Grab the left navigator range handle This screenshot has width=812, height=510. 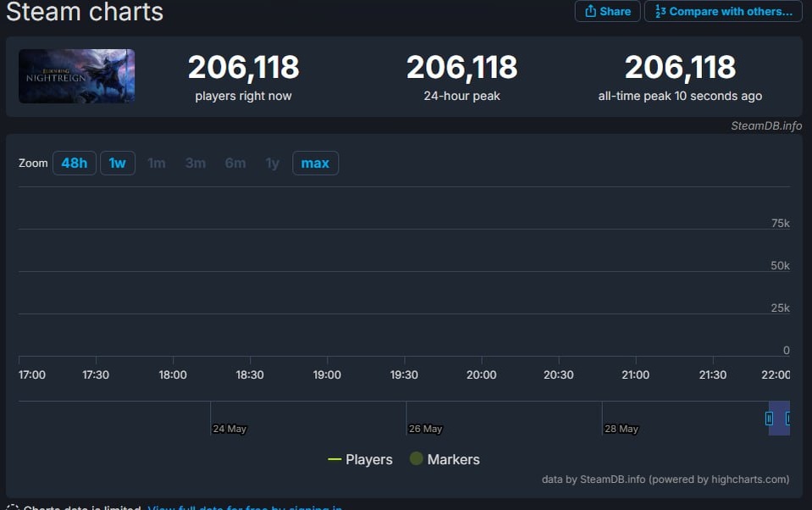coord(769,419)
